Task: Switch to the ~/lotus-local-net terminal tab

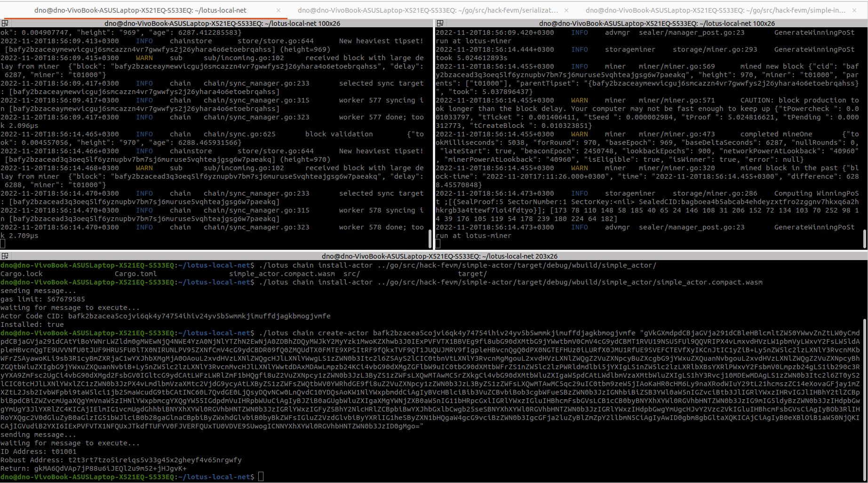Action: [x=140, y=10]
